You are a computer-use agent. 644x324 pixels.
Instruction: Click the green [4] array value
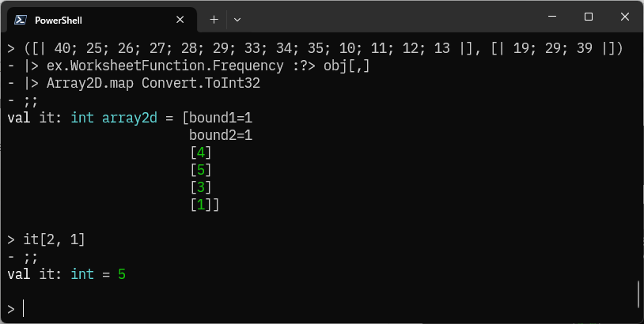(201, 153)
